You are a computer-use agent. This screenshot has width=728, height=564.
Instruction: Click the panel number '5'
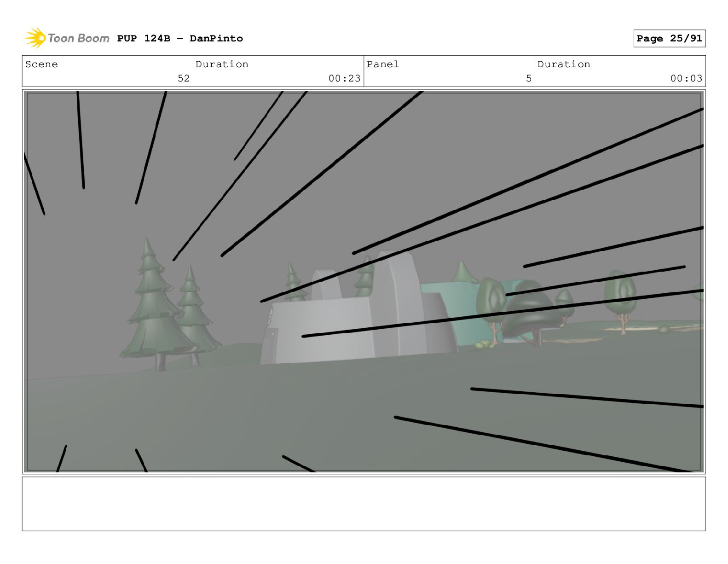pyautogui.click(x=529, y=78)
